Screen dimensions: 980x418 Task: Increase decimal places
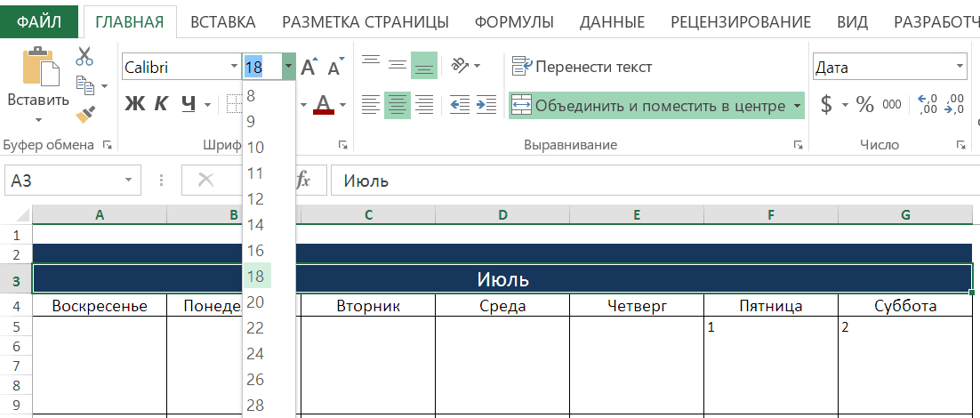click(x=928, y=104)
